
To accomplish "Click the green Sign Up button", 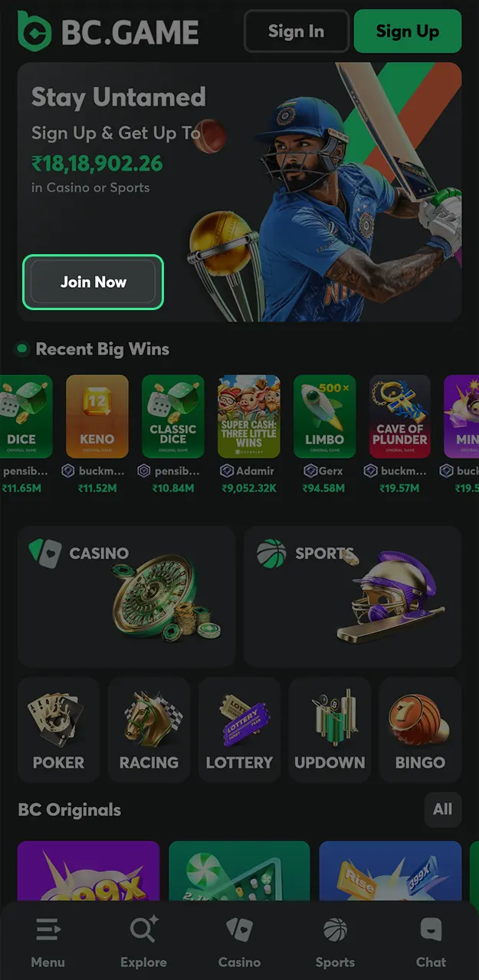I will [408, 31].
